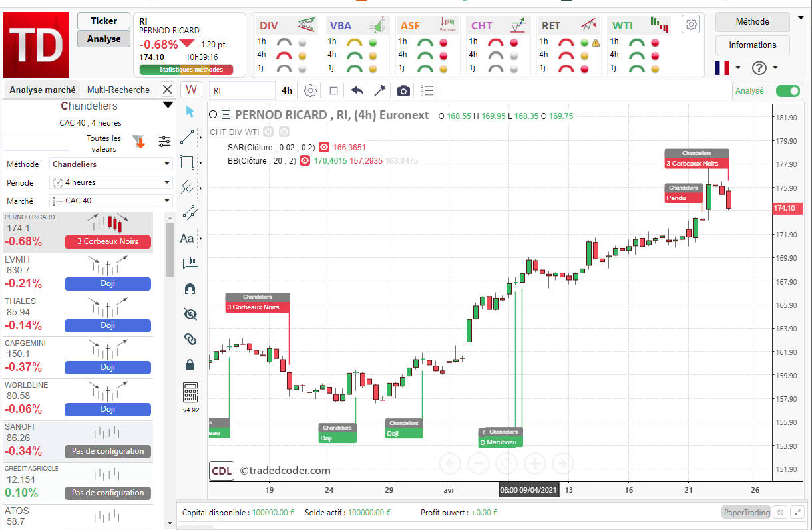Click the undo arrow in chart toolbar
The height and width of the screenshot is (530, 812).
point(357,91)
